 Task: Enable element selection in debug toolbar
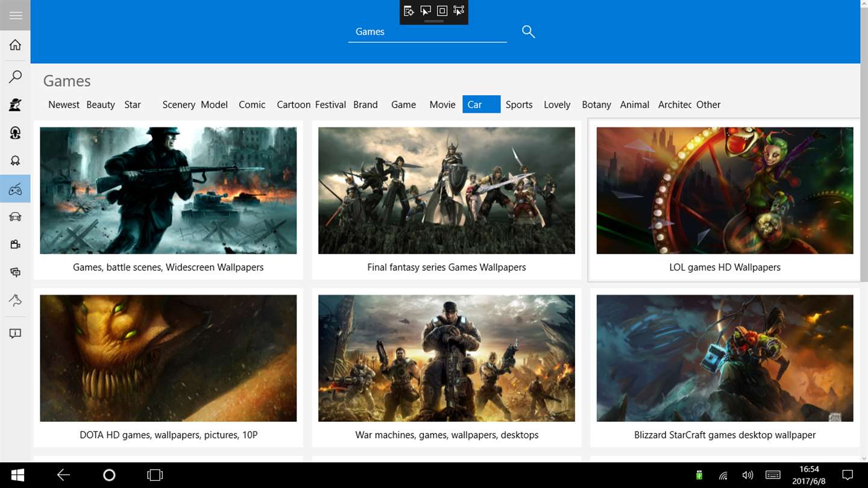click(x=426, y=11)
